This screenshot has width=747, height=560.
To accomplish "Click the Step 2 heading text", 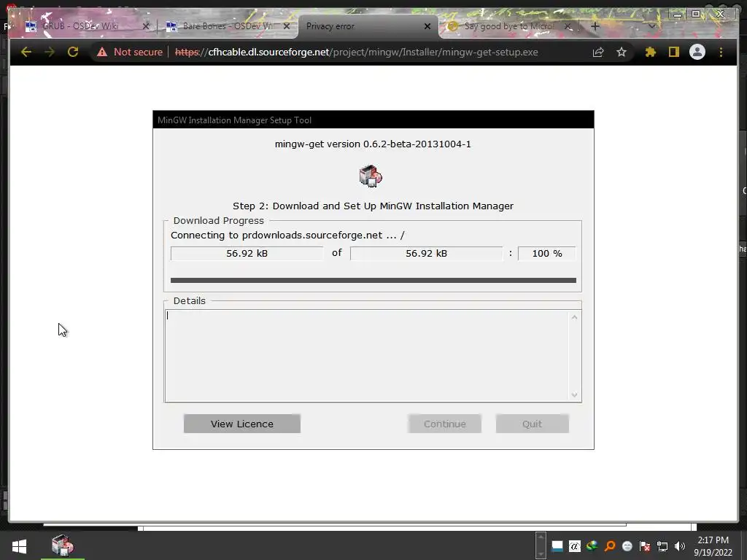I will pyautogui.click(x=373, y=206).
